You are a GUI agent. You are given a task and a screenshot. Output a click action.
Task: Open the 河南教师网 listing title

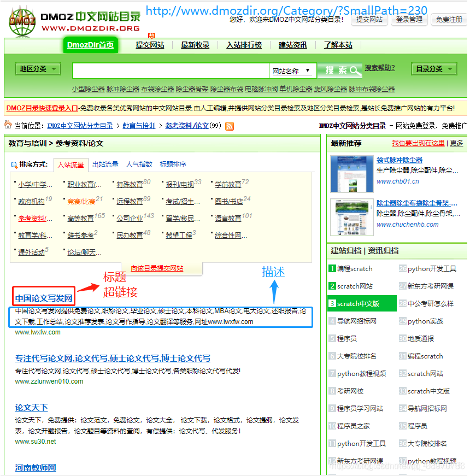[x=36, y=468]
